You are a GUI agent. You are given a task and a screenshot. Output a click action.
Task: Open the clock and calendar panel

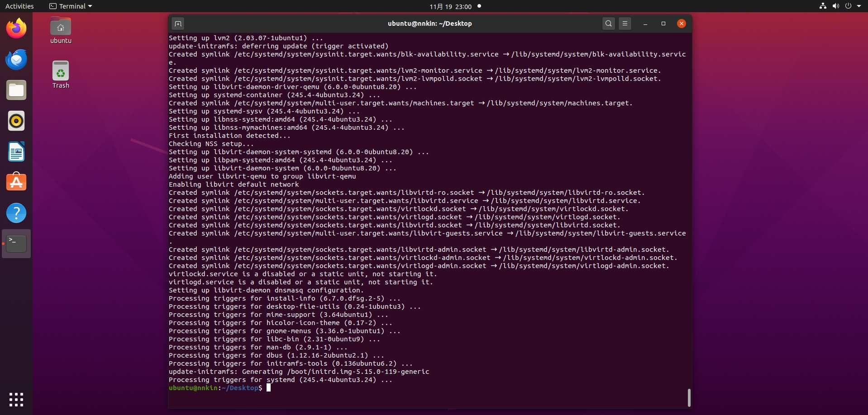click(450, 6)
